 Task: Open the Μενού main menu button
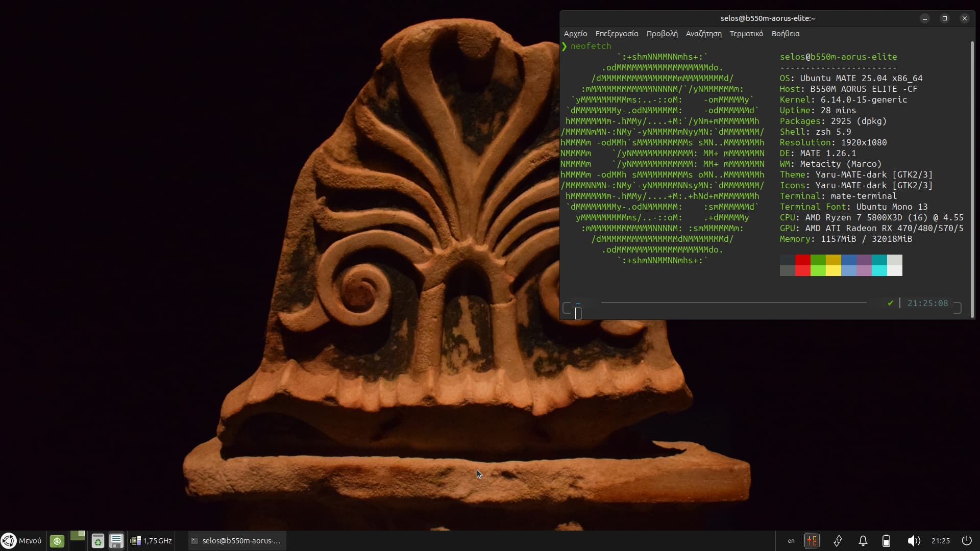pyautogui.click(x=21, y=541)
